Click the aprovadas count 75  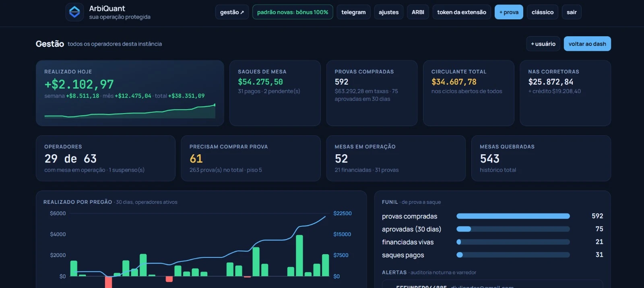599,229
